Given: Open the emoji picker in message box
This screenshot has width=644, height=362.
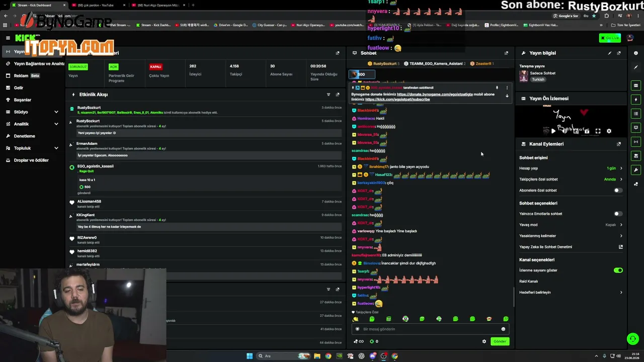Looking at the screenshot, I should pyautogui.click(x=503, y=329).
